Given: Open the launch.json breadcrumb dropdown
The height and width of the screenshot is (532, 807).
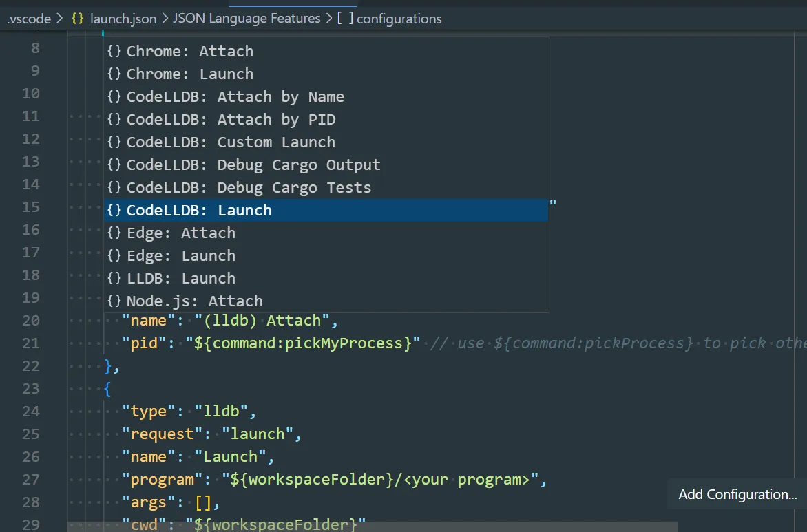Looking at the screenshot, I should (x=123, y=19).
